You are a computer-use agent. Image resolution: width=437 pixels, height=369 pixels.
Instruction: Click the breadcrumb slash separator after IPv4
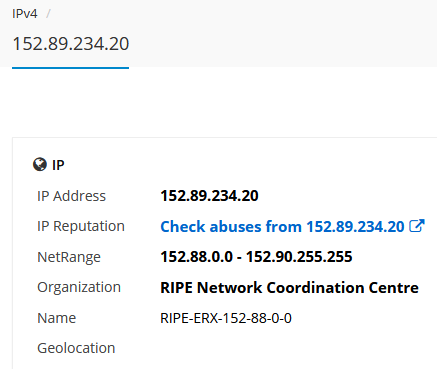48,14
